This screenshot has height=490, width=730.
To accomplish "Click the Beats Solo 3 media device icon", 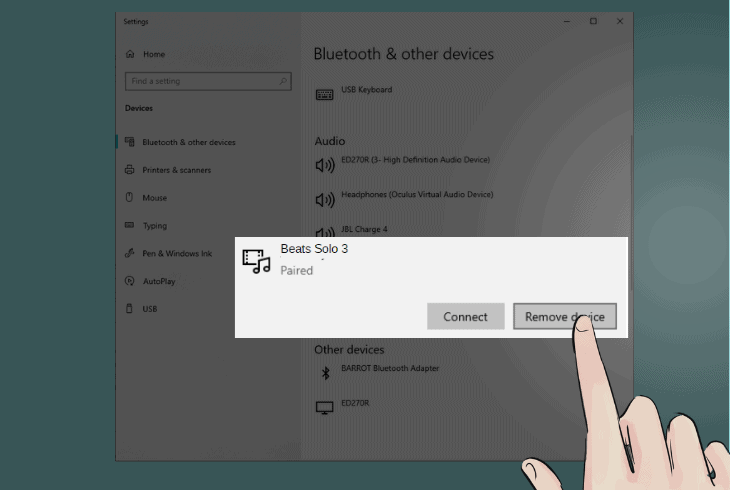I will click(x=256, y=261).
